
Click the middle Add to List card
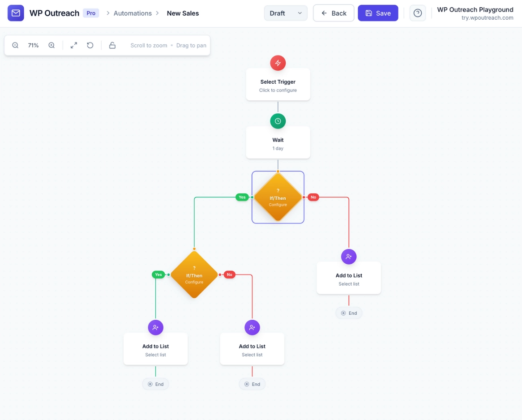252,348
